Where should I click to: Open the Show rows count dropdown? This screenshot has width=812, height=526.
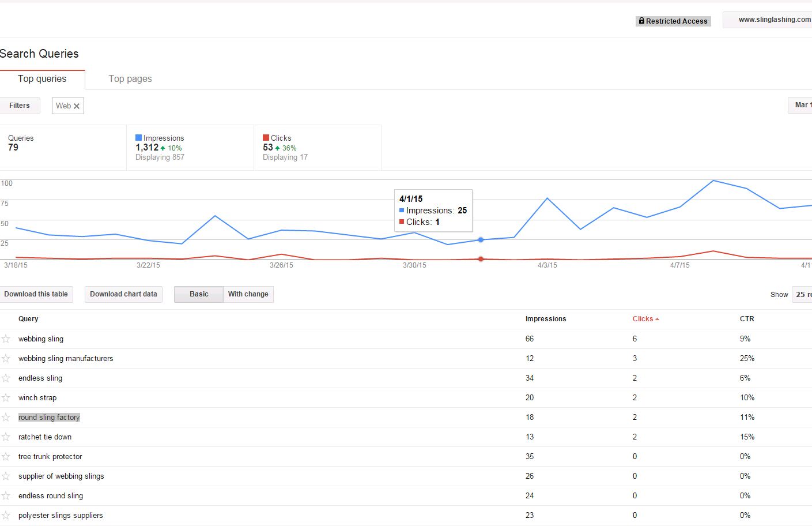(802, 294)
